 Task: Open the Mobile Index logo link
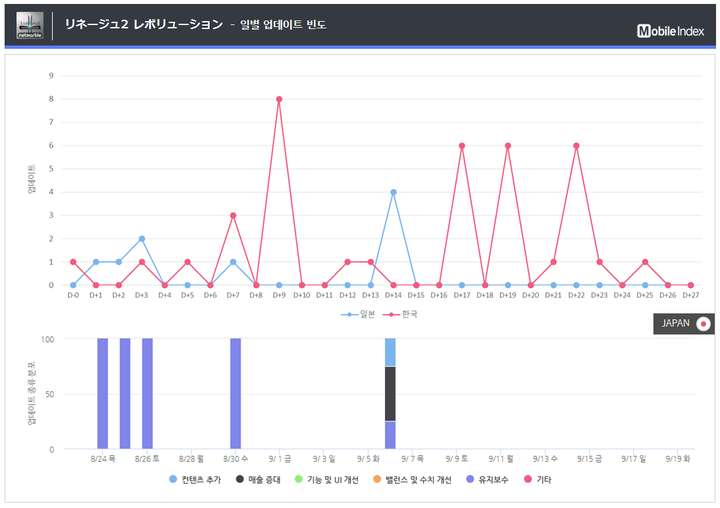click(x=670, y=31)
